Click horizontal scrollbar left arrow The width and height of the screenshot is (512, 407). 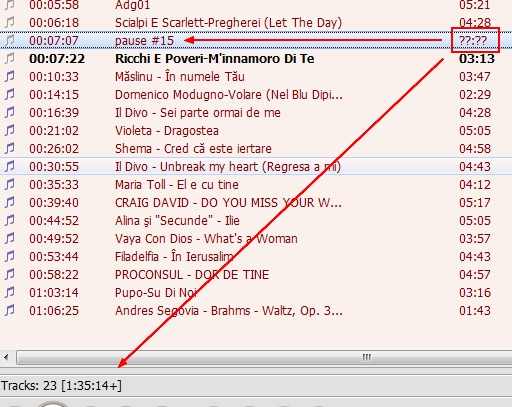coord(6,358)
